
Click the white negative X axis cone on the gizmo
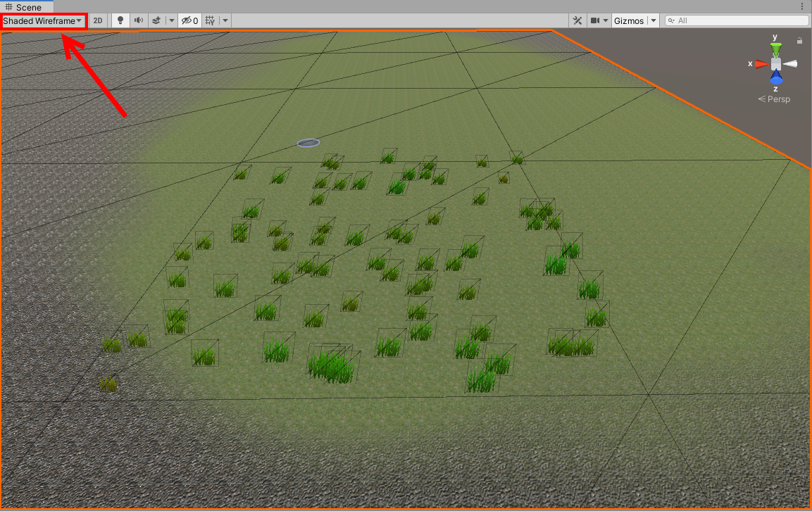(791, 64)
